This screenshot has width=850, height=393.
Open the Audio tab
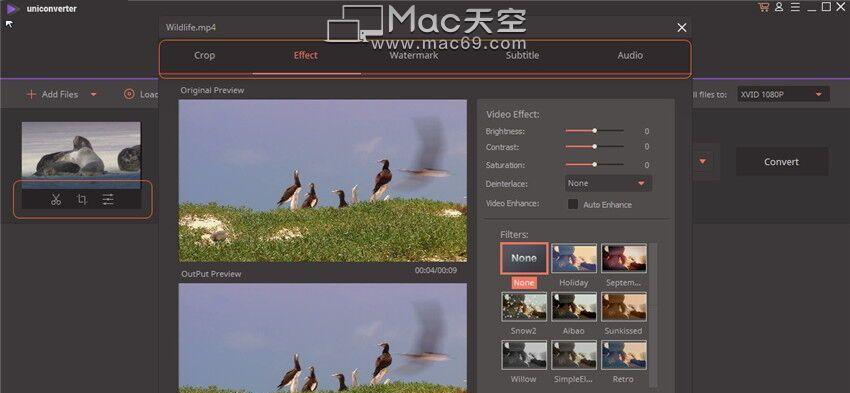click(x=630, y=55)
